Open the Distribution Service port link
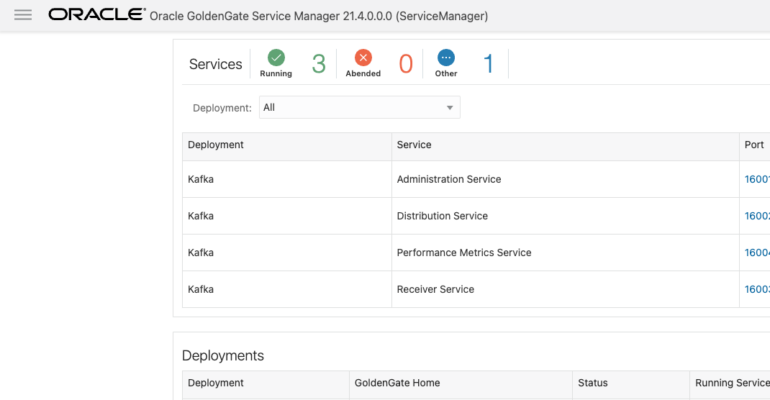 coord(757,216)
